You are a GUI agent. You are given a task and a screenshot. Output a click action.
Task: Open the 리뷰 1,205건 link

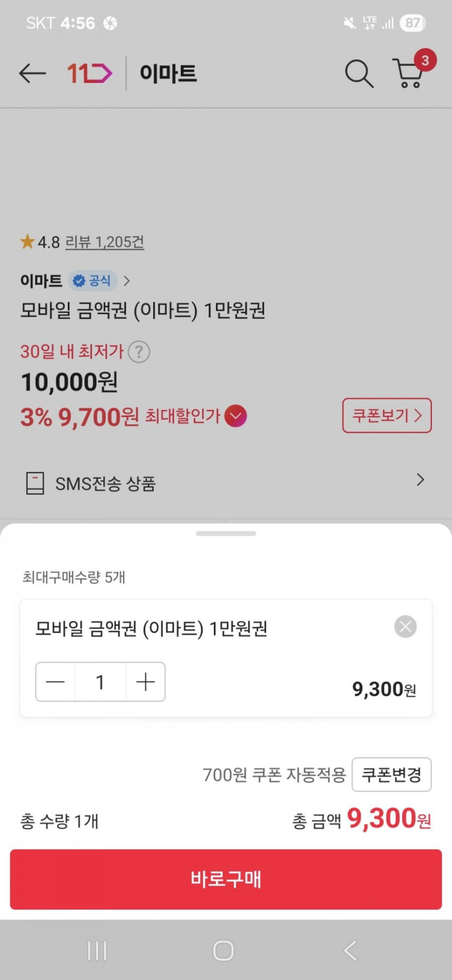[x=104, y=242]
